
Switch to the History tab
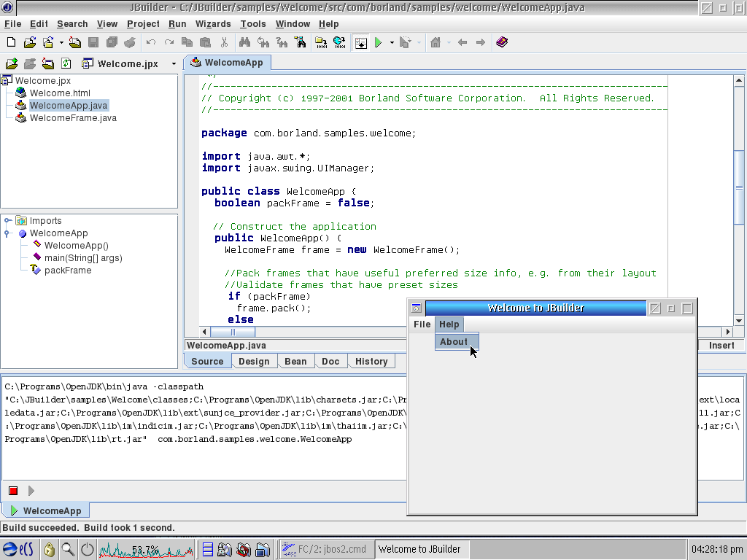(x=371, y=361)
